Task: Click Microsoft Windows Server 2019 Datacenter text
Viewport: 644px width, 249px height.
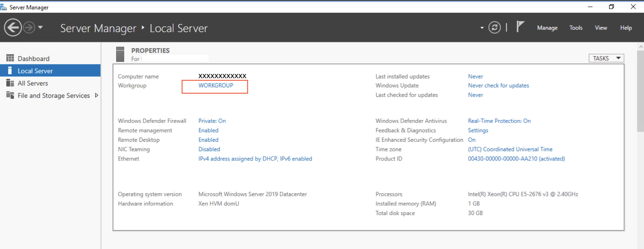Action: 253,194
